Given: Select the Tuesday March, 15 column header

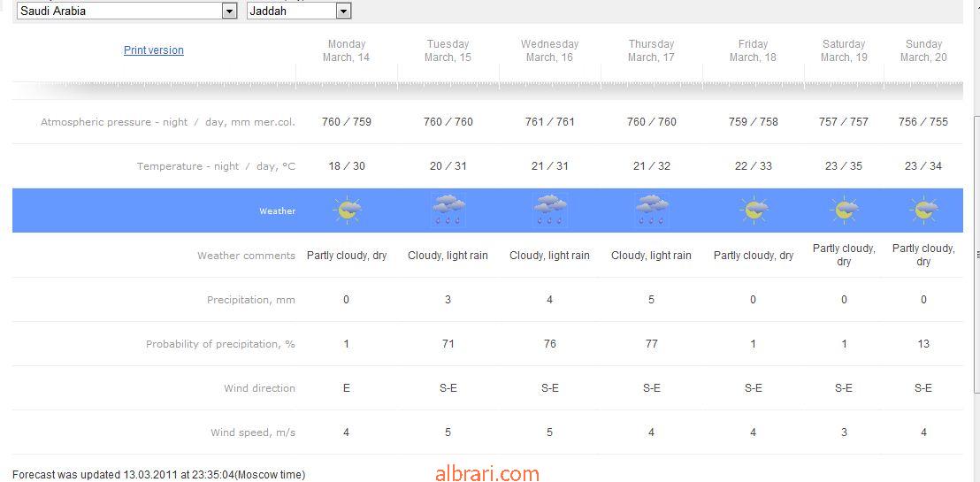Looking at the screenshot, I should point(448,50).
